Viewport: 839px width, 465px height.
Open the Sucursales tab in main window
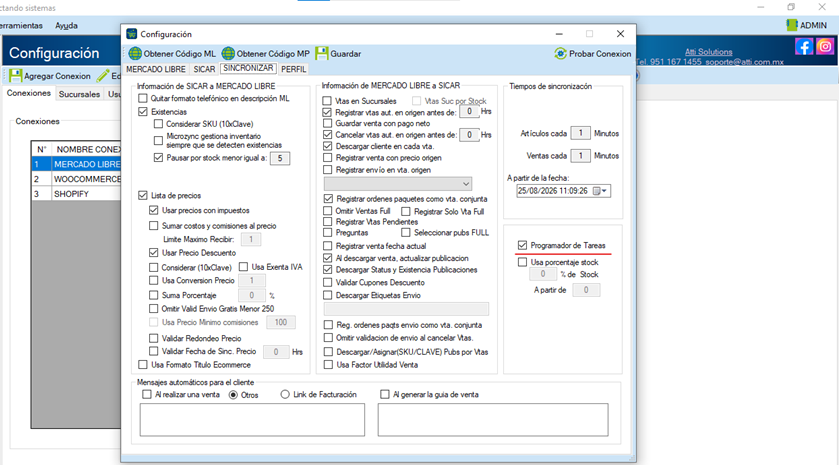click(x=79, y=94)
